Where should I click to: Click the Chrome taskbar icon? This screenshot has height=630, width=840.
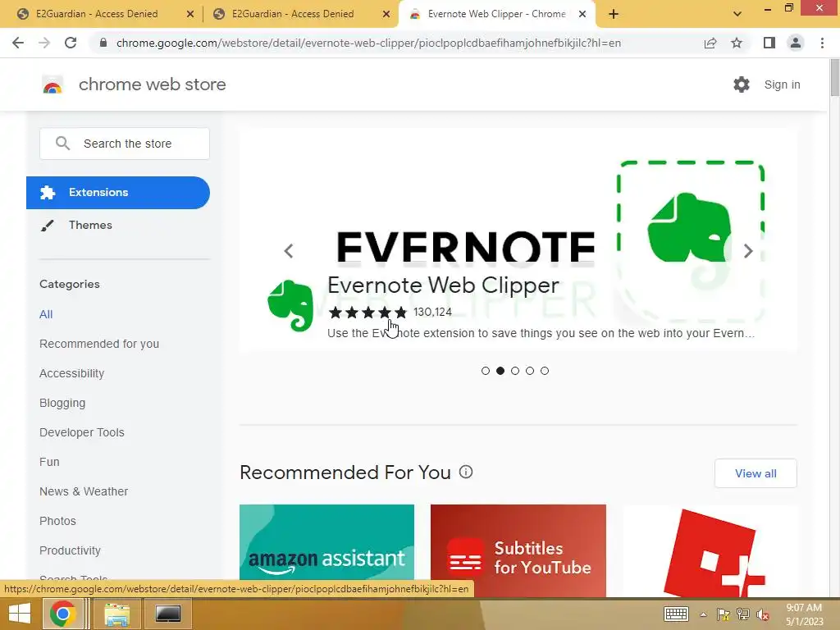[x=62, y=614]
